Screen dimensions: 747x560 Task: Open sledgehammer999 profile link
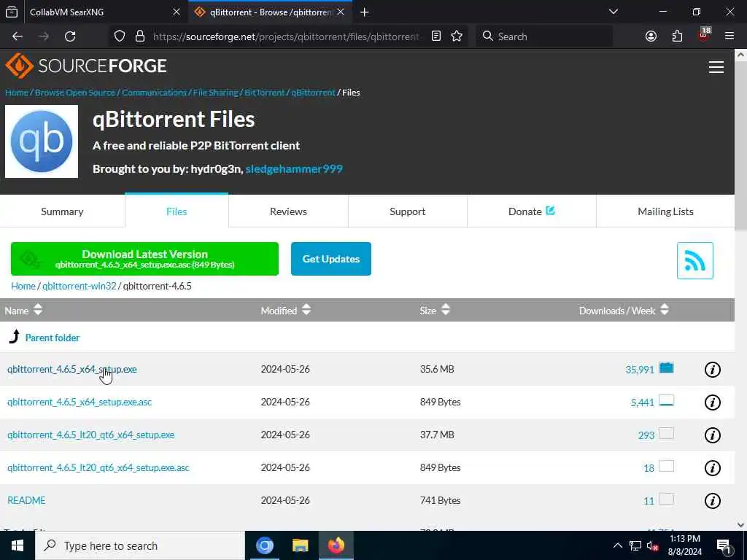[294, 169]
